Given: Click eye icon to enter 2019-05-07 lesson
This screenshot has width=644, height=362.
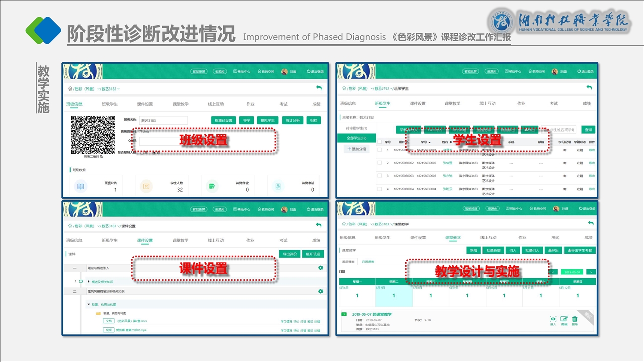Looking at the screenshot, I should pos(553,319).
